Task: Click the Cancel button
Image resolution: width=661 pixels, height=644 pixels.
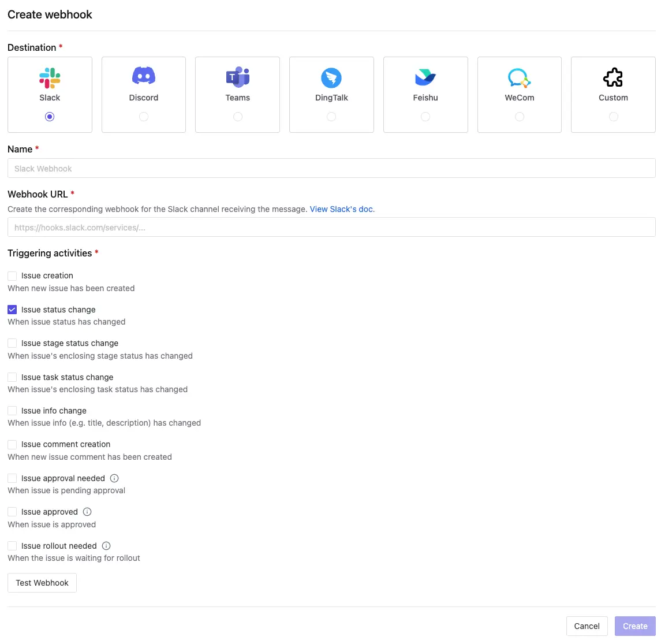Action: (587, 626)
